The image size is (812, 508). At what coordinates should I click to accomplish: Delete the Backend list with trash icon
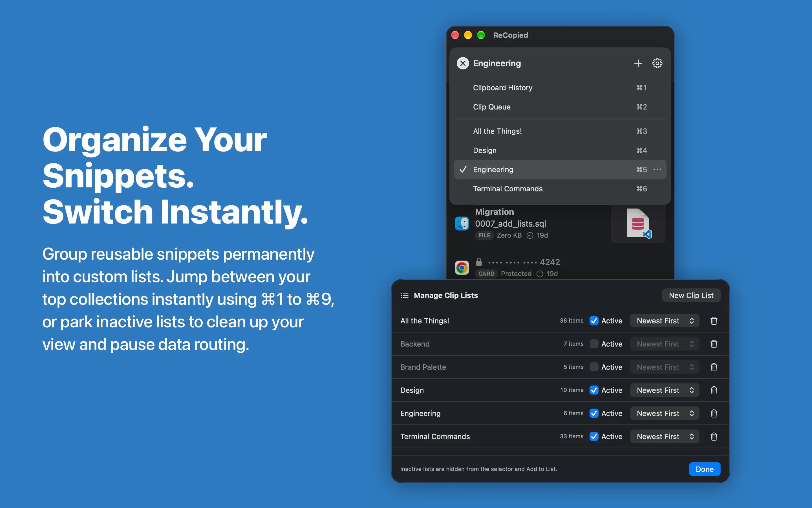[x=714, y=344]
